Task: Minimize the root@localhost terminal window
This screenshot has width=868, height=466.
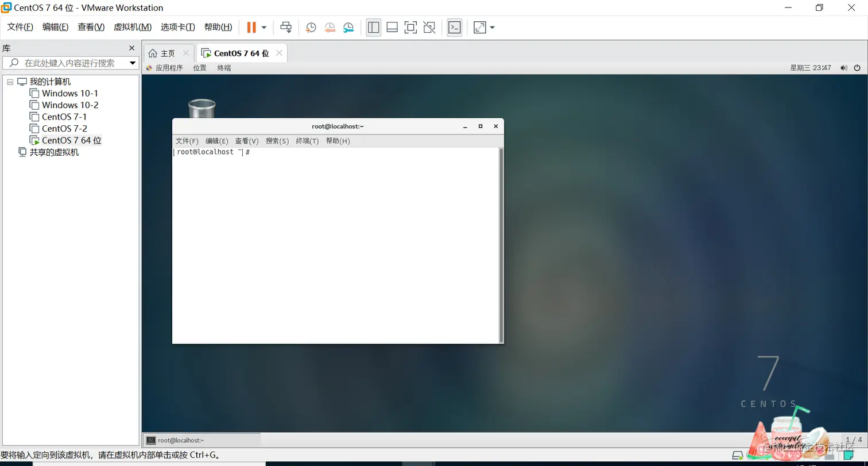Action: point(466,126)
